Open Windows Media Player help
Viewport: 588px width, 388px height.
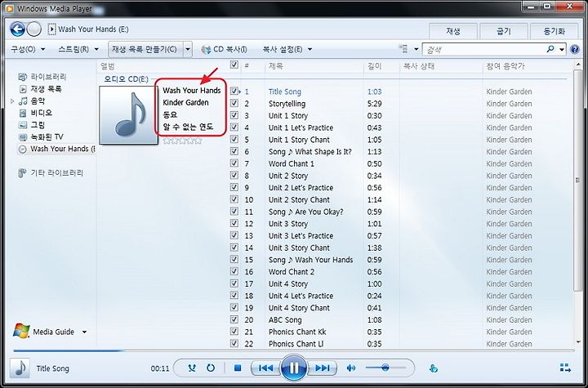tap(574, 49)
